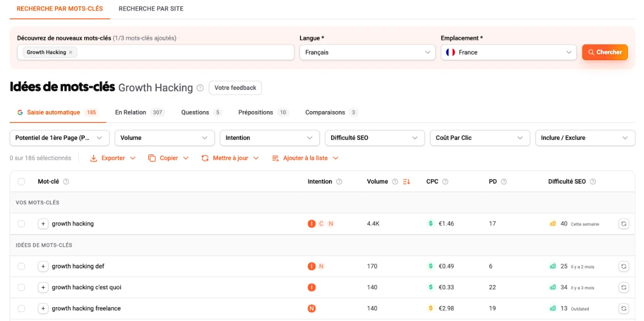Screen dimensions: 644x321
Task: Check the growth hacking freelance checkbox
Action: (x=21, y=309)
